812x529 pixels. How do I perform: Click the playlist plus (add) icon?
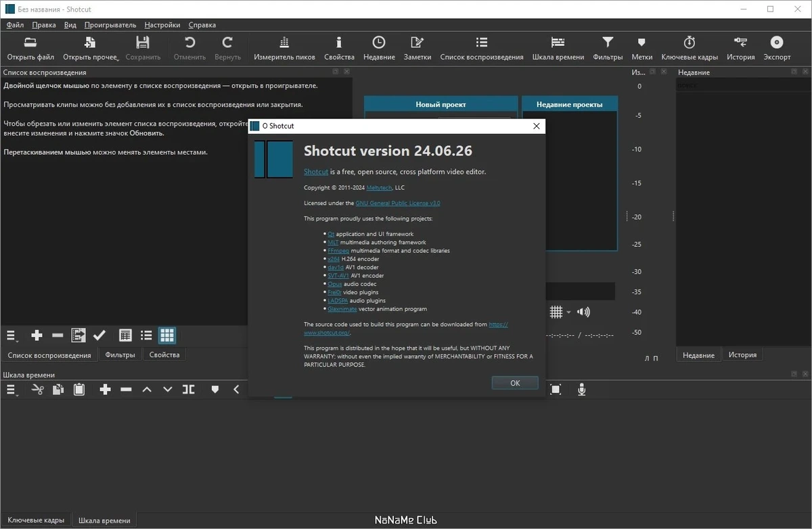37,335
